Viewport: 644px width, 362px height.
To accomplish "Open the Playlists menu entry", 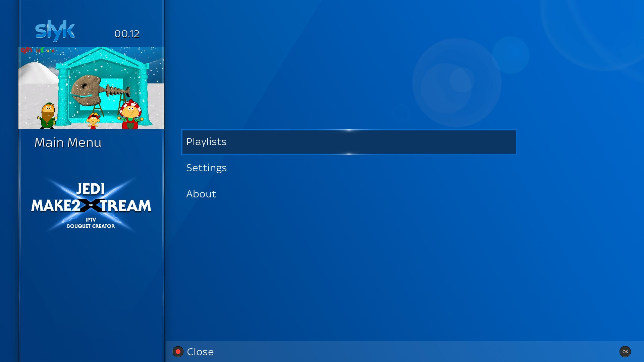I will 349,142.
